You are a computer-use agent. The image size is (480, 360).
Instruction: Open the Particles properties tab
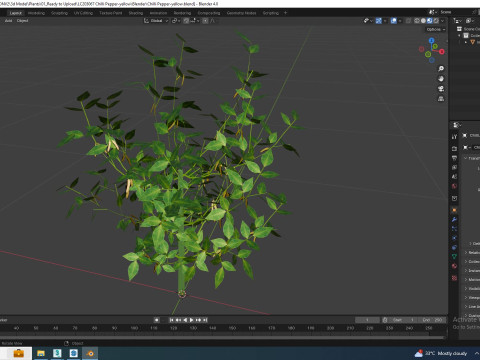(x=454, y=229)
